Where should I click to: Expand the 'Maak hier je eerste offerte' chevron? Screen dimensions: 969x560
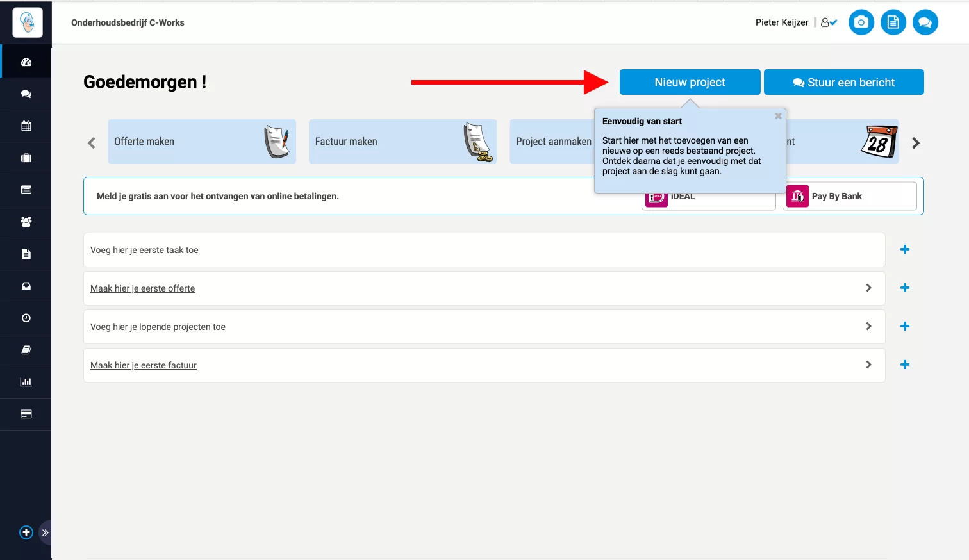[868, 288]
